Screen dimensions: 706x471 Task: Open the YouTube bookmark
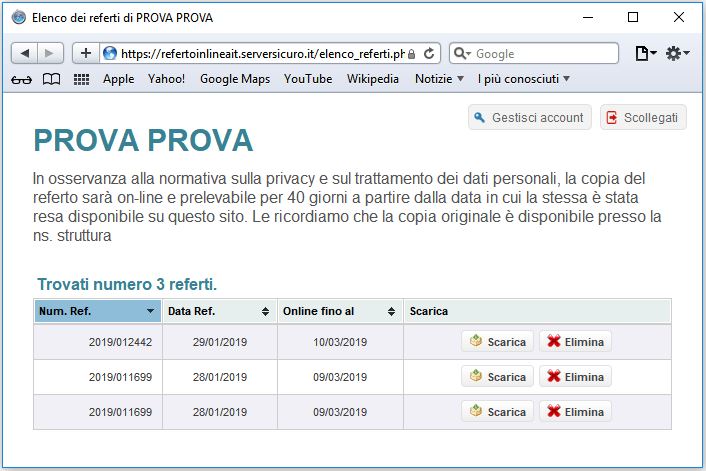[x=308, y=79]
